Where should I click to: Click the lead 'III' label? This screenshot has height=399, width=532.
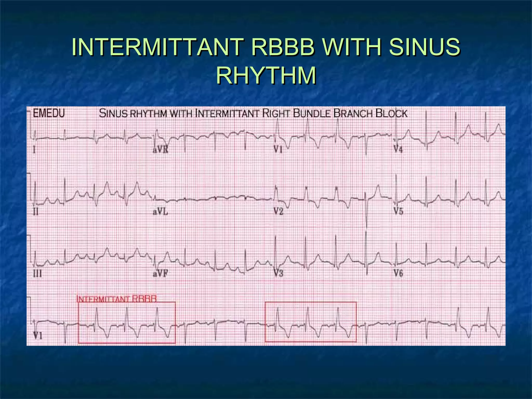click(37, 274)
